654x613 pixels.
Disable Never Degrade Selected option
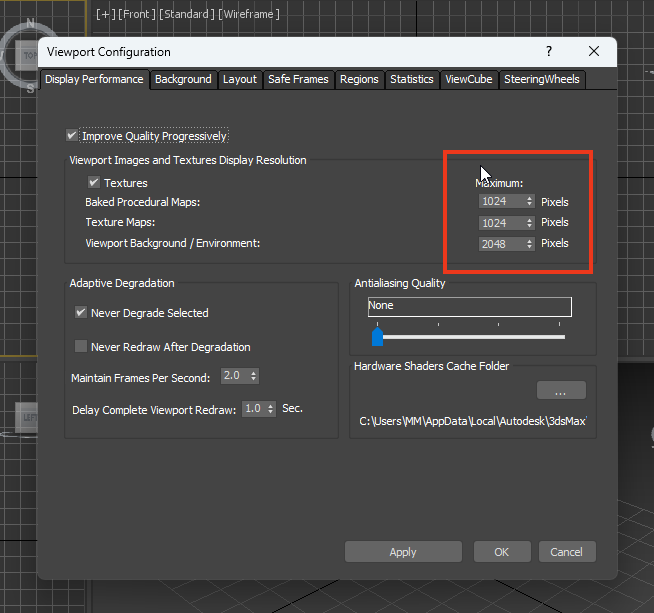(x=81, y=313)
